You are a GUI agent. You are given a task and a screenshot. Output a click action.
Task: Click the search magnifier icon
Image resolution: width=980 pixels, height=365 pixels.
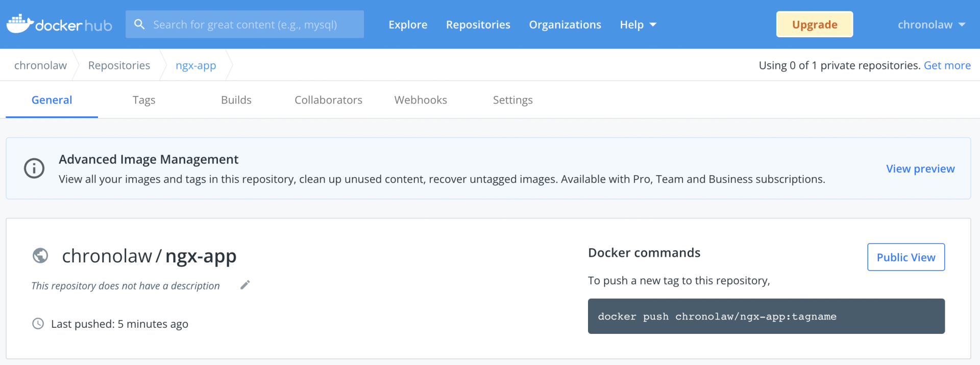[139, 24]
